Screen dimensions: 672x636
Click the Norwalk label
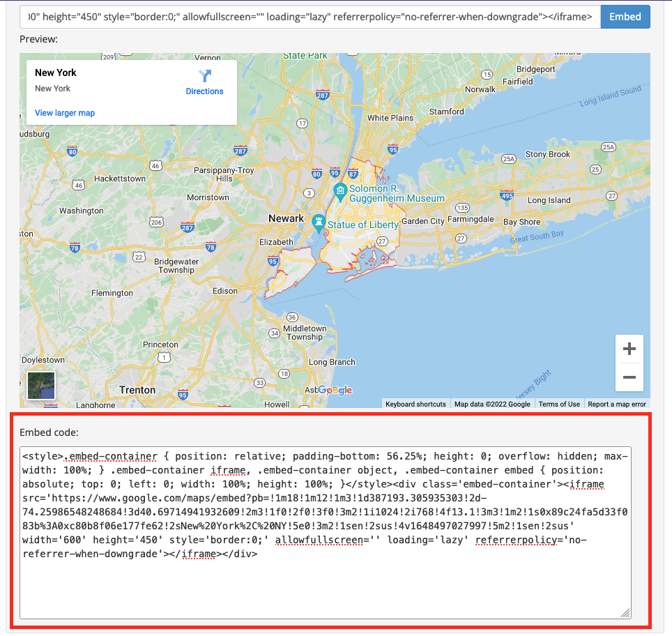click(480, 89)
